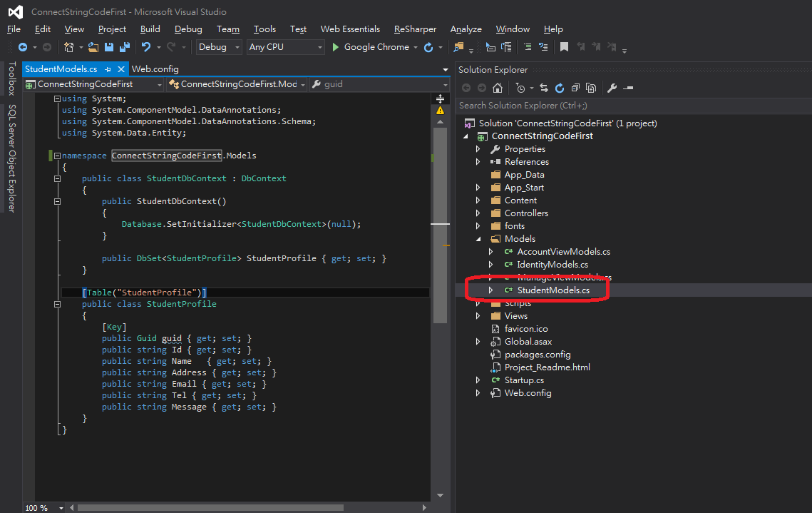The height and width of the screenshot is (513, 812).
Task: Click the Find in Files toolbar icon
Action: [458, 47]
